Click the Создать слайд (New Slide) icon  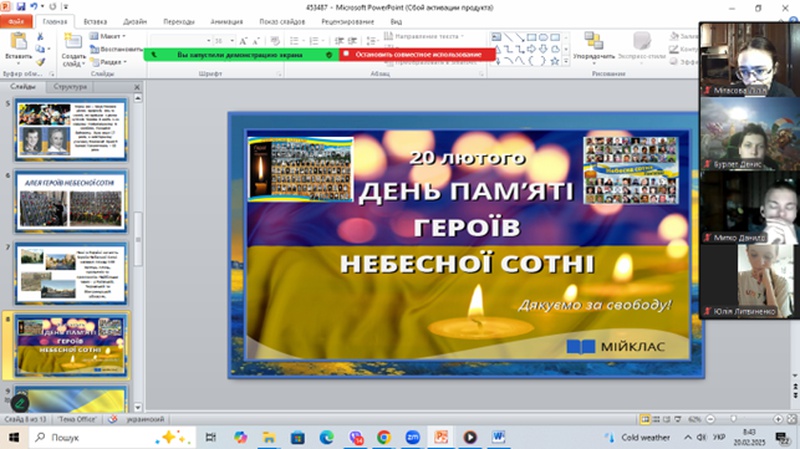tap(72, 42)
